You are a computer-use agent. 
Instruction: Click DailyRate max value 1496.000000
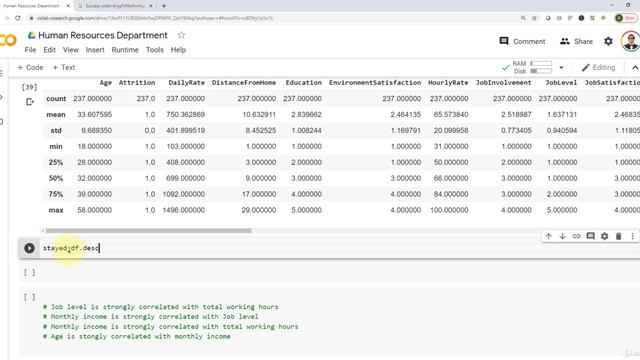tap(184, 210)
